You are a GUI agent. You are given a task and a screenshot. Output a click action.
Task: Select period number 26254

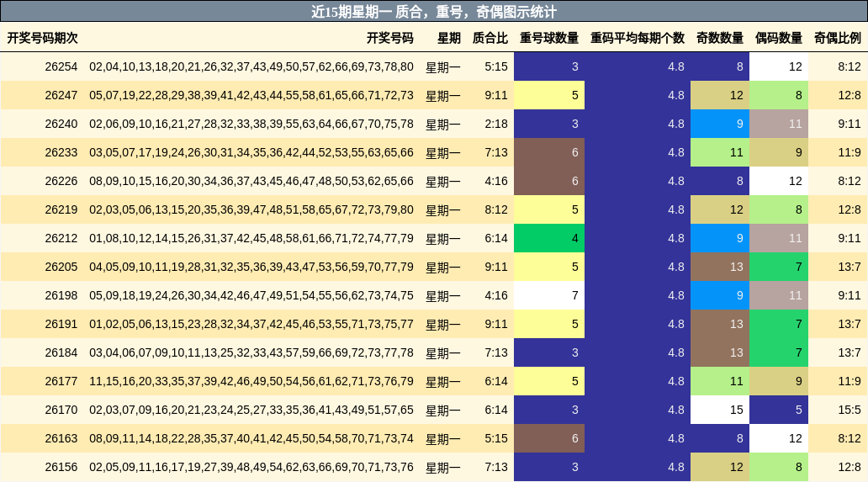coord(61,66)
